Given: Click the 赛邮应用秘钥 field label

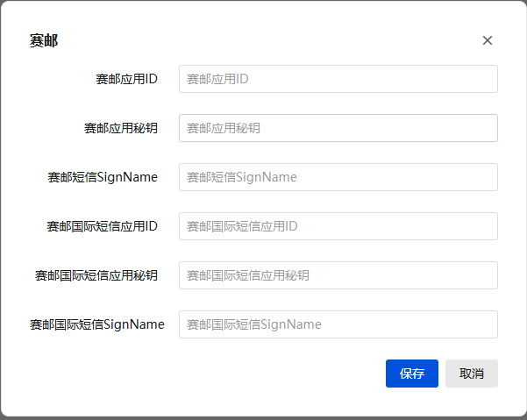Looking at the screenshot, I should click(x=121, y=128).
